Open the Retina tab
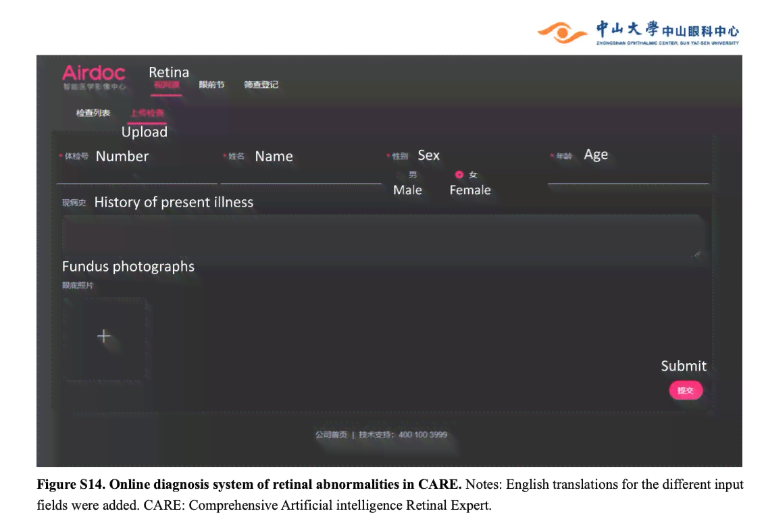Screen dimensions: 766x532 click(x=167, y=84)
